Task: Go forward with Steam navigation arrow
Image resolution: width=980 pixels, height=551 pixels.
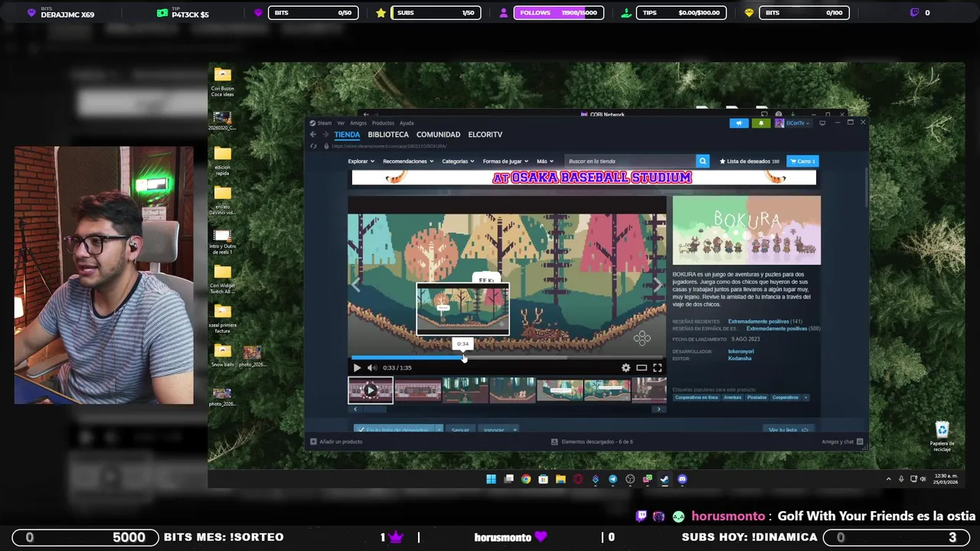Action: click(325, 135)
